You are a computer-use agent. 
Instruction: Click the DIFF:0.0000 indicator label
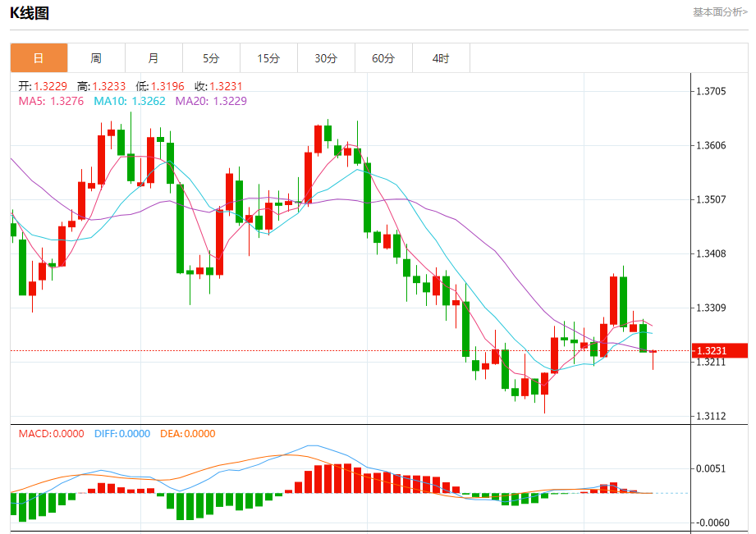[x=122, y=434]
